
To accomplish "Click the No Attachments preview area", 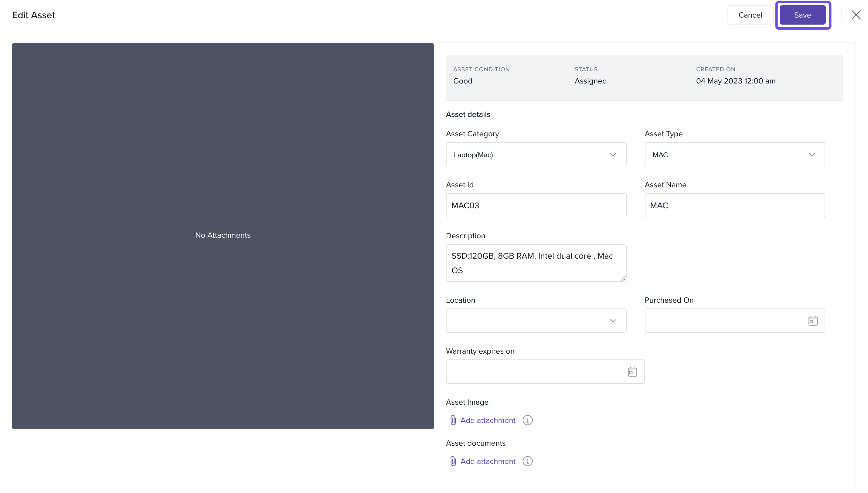I will [223, 236].
